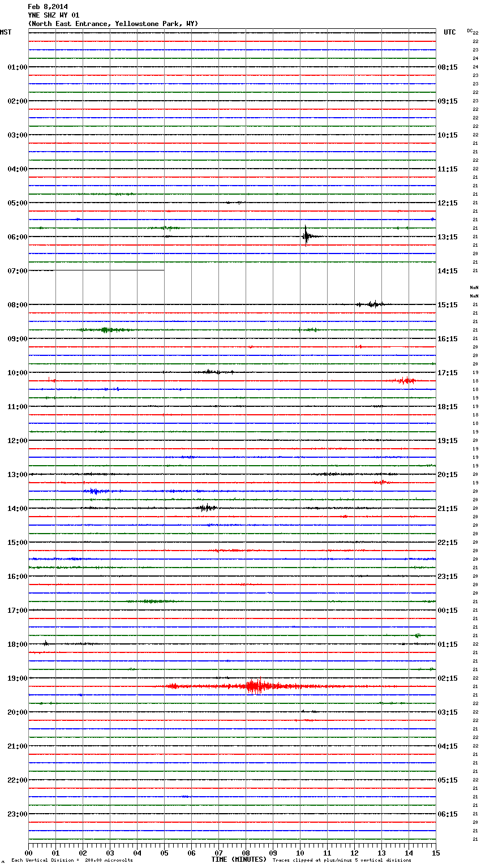
Task: Click the 15:15 UTC time label
Action: click(x=448, y=305)
